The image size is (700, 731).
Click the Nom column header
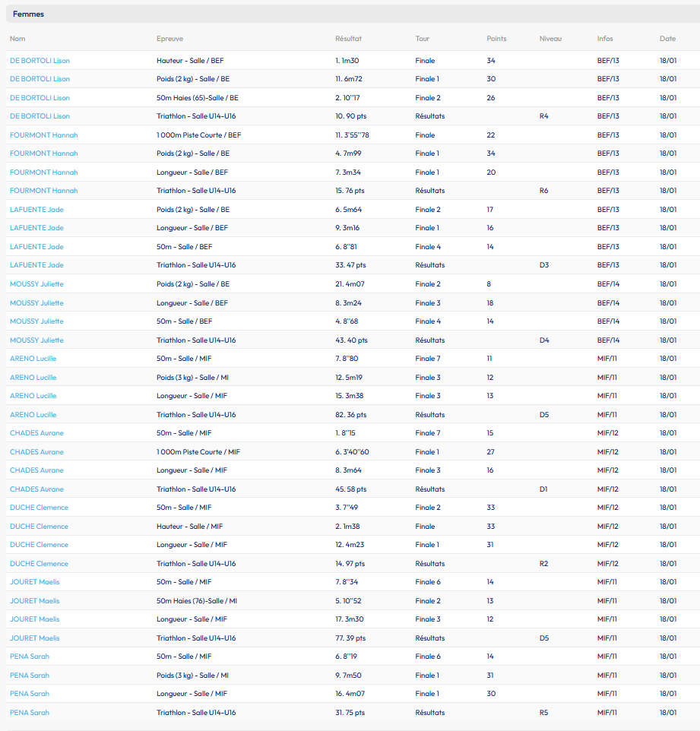coord(17,39)
